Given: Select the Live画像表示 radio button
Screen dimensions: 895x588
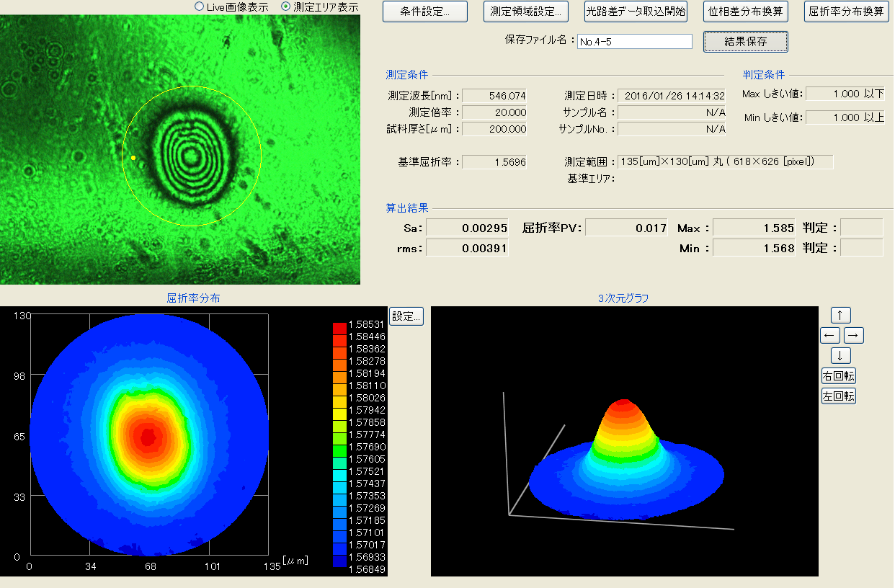Looking at the screenshot, I should [200, 6].
